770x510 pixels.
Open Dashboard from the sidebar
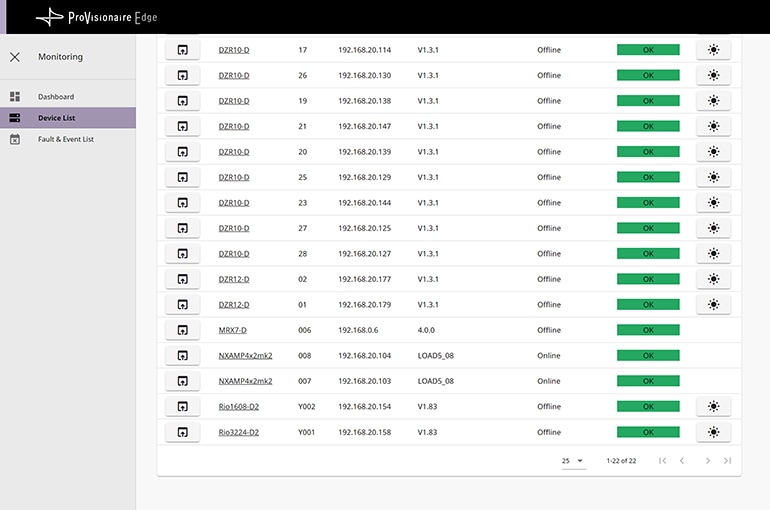click(56, 97)
